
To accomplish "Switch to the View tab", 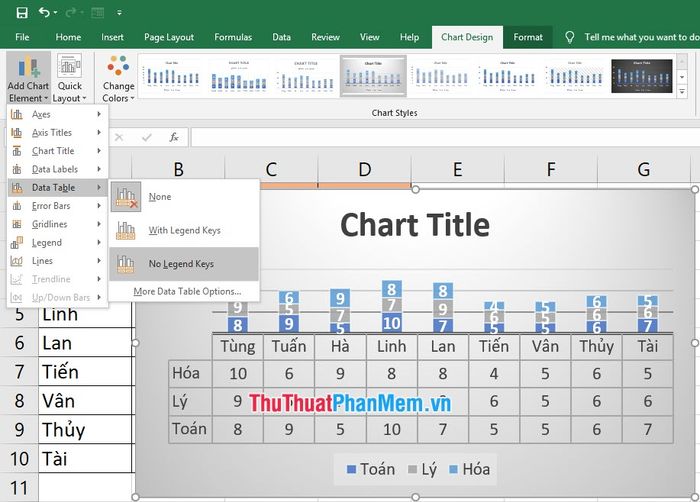I will (x=370, y=37).
